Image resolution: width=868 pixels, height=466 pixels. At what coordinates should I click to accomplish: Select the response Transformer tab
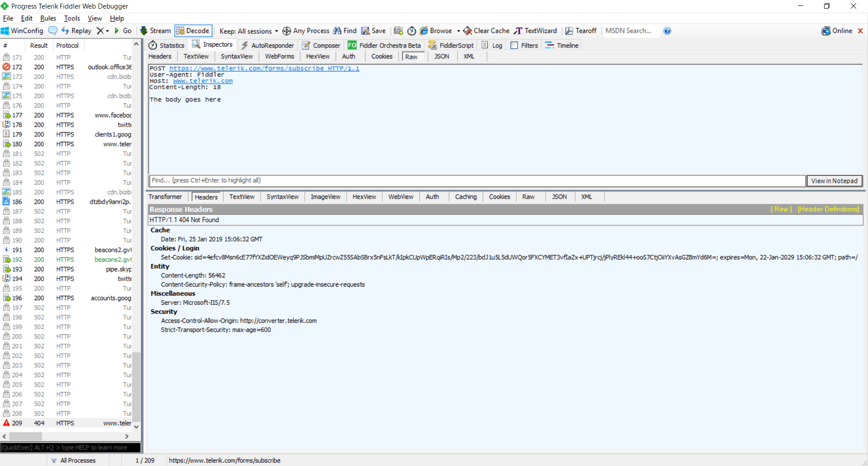[x=165, y=197]
